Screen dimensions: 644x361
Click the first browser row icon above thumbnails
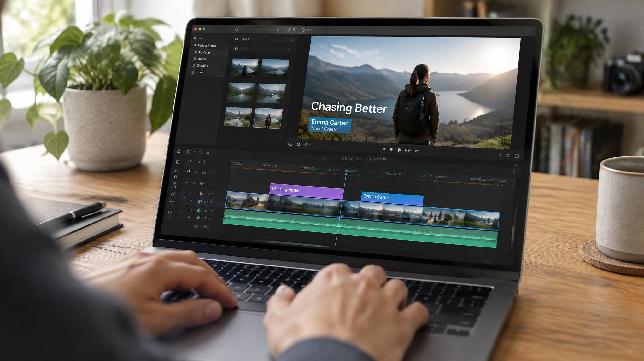tap(236, 39)
